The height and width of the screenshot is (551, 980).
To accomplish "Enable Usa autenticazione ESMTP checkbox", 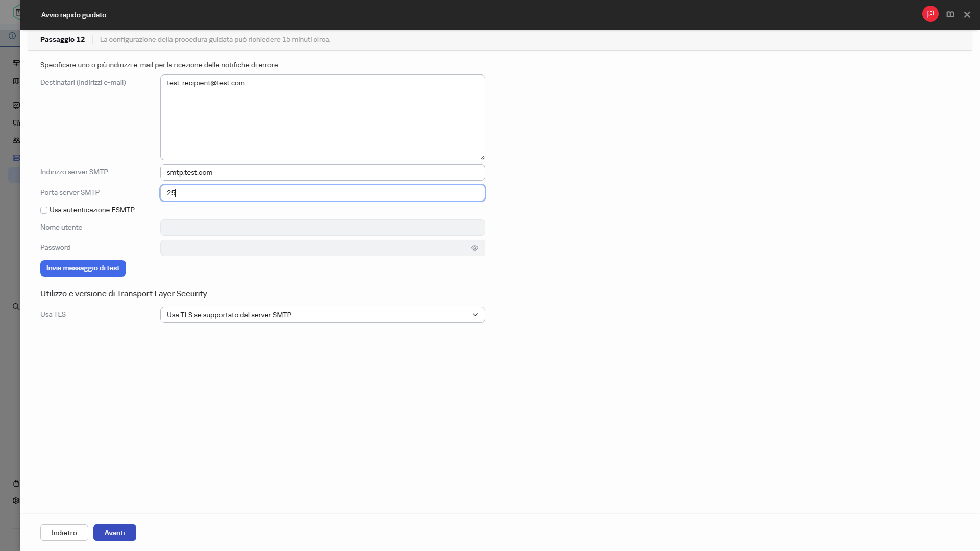I will pos(44,210).
